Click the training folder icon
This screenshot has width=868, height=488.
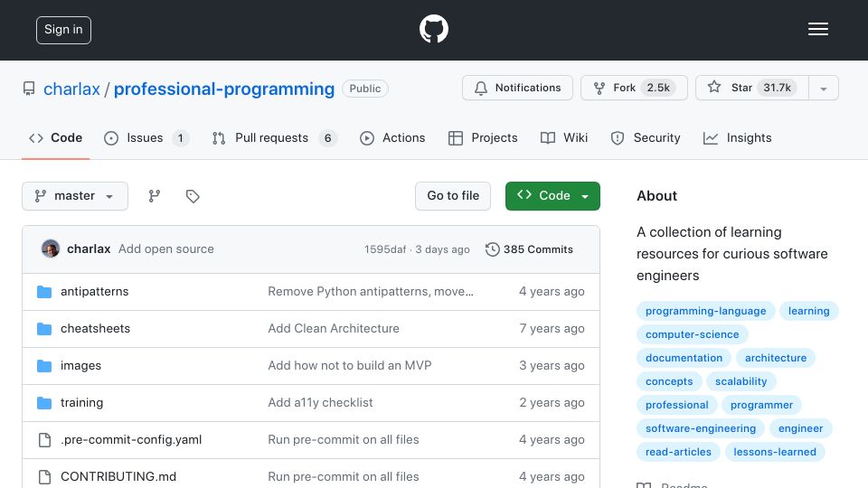pos(44,403)
